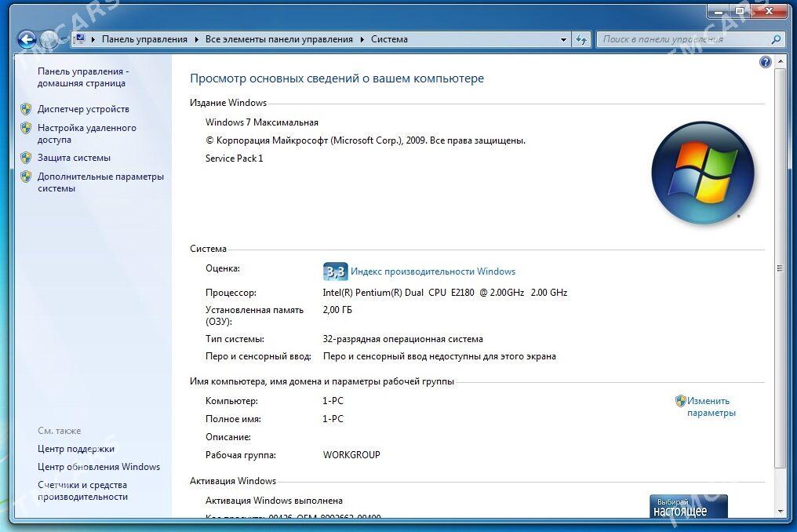
Task: Click the magnifier icon in search box
Action: tap(776, 39)
